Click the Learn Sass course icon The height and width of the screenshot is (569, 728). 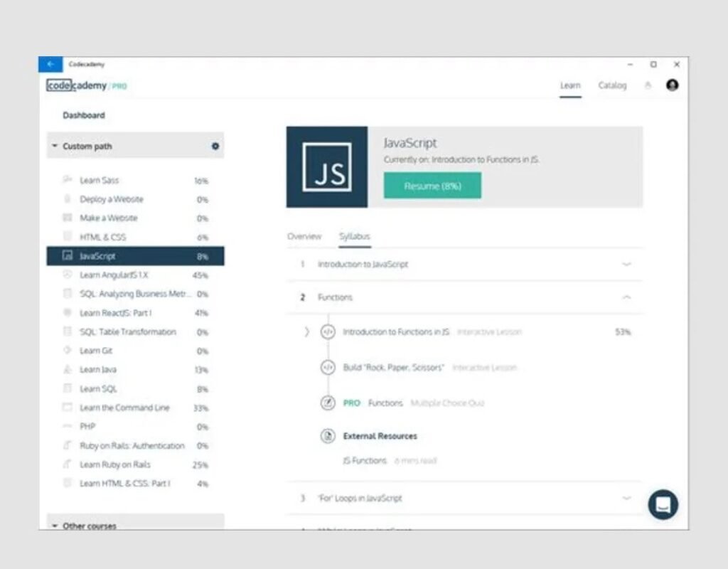68,180
